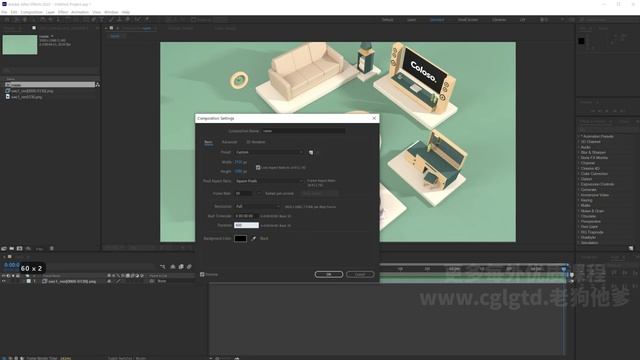Open the Animation menu
Image resolution: width=640 pixels, height=360 pixels.
80,12
